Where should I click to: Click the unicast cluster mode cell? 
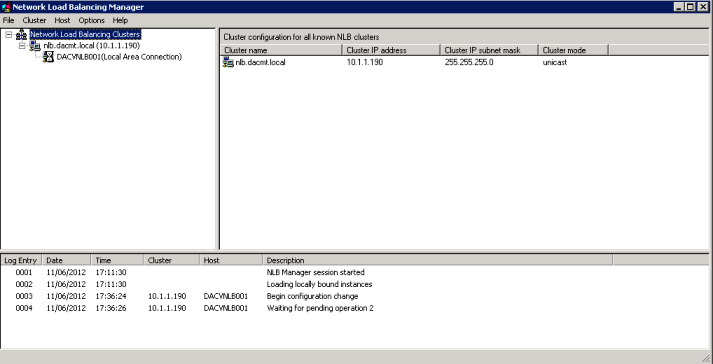(x=555, y=62)
